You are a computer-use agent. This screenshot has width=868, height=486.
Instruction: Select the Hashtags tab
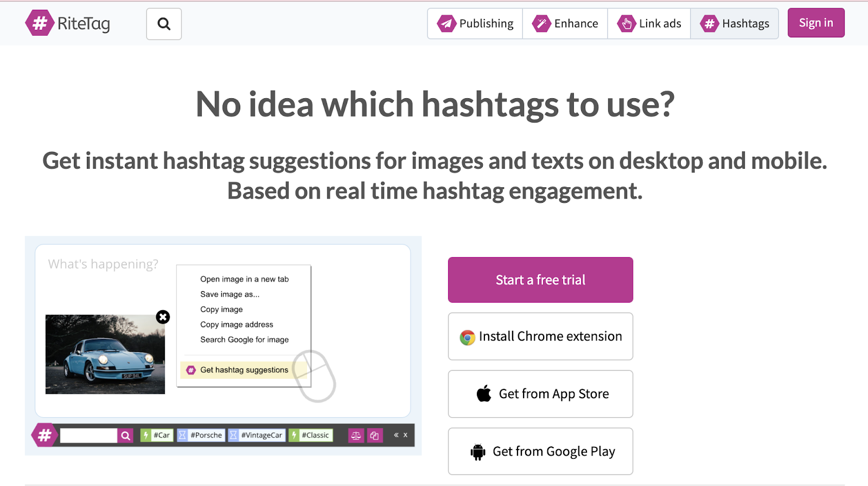(735, 23)
